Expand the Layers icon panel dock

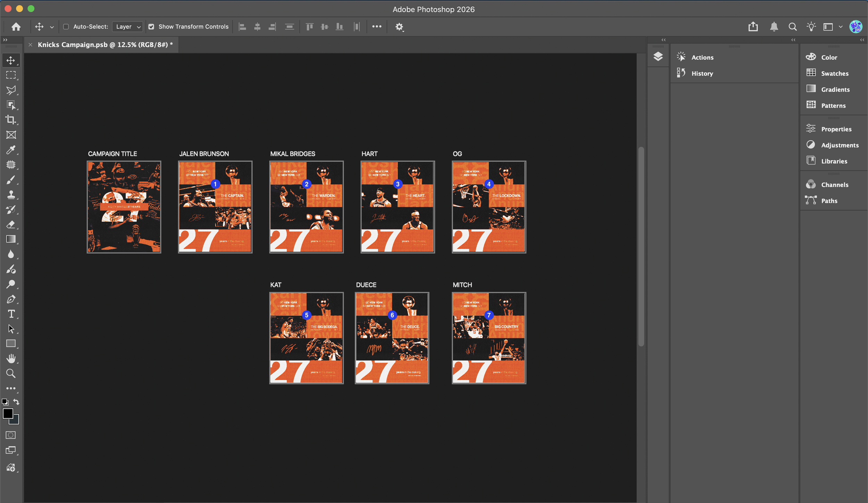coord(663,40)
